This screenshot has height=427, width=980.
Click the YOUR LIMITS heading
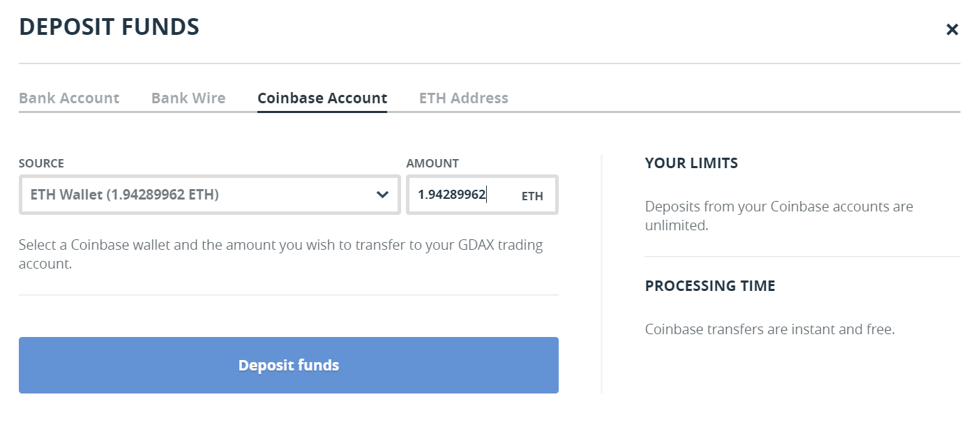point(691,163)
